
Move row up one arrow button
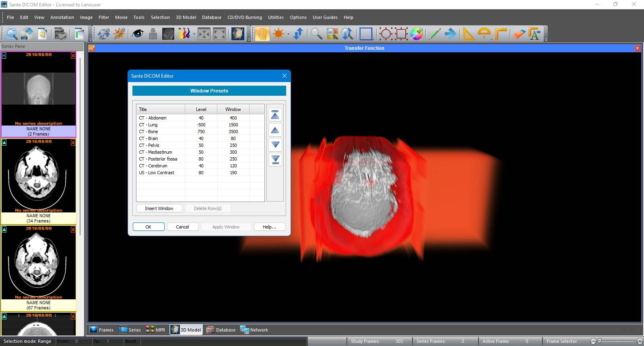pyautogui.click(x=275, y=130)
